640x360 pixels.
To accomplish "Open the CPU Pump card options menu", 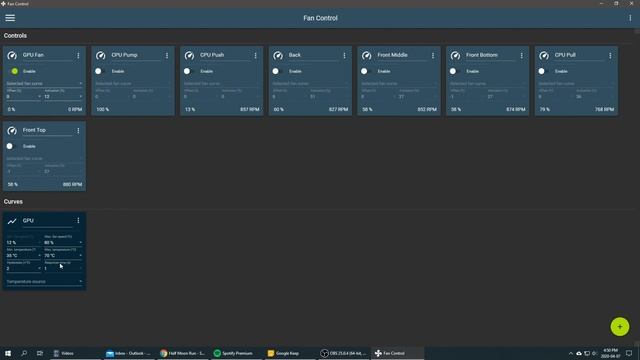I will click(x=167, y=56).
